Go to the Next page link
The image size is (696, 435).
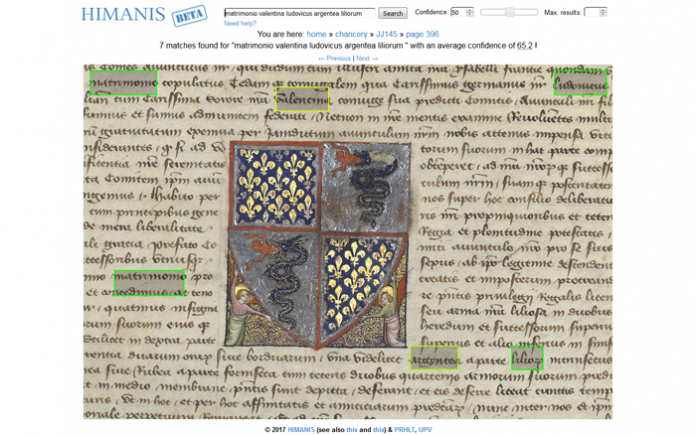[x=367, y=58]
